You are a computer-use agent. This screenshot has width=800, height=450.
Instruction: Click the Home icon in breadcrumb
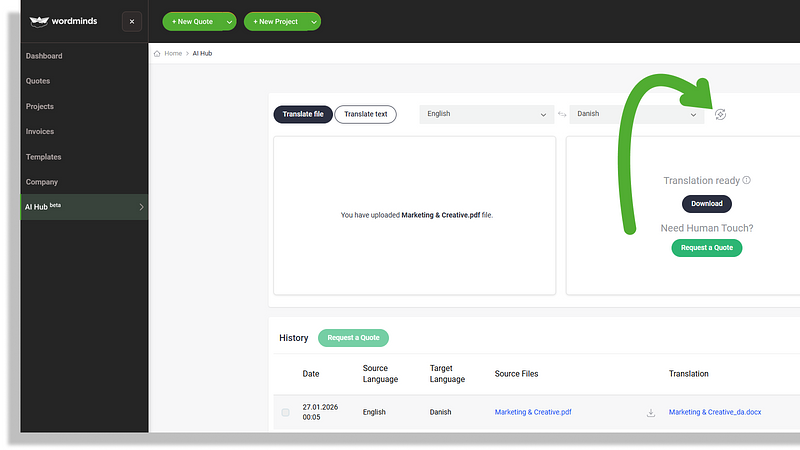coord(158,53)
